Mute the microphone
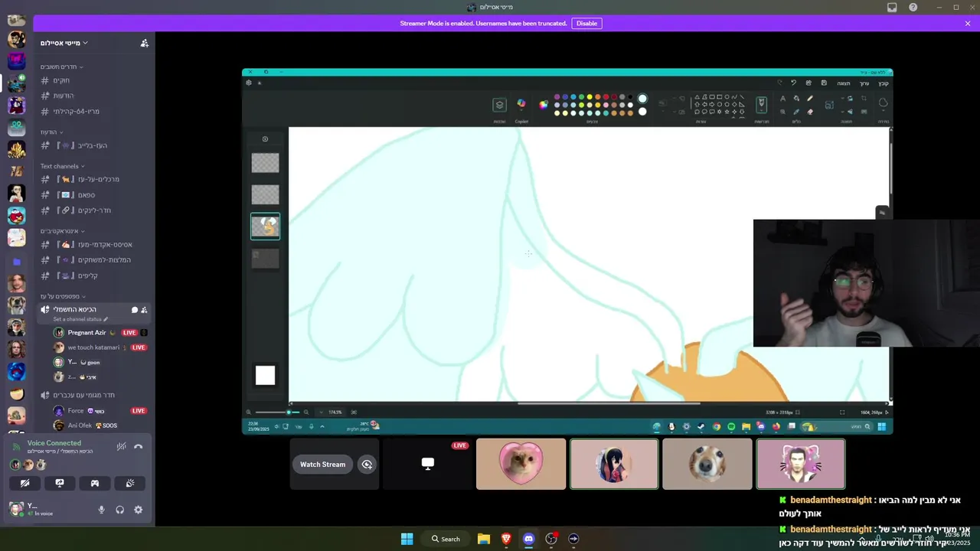Screen dimensions: 980x551 [101, 510]
